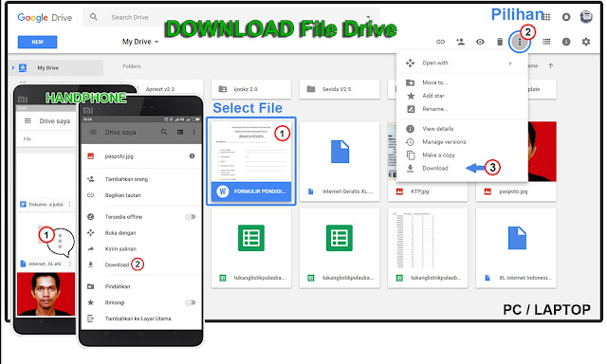Expand the My Drive tree in sidebar

(13, 67)
